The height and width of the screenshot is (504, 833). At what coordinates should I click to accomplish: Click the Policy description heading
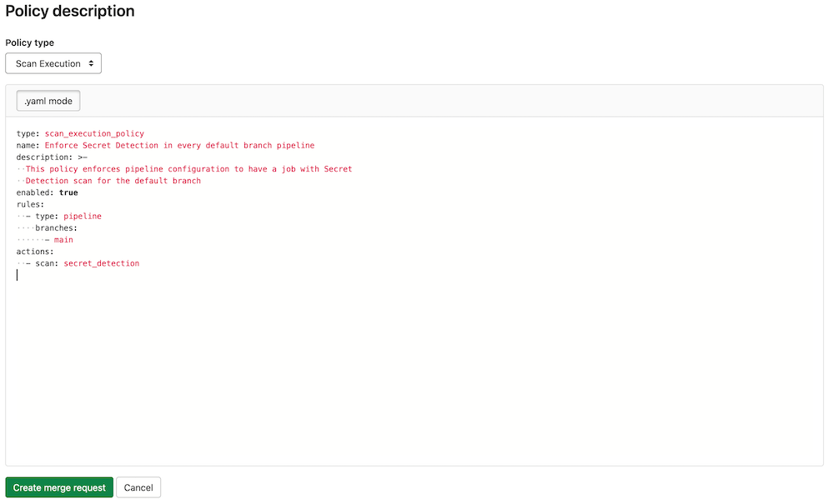click(x=70, y=12)
